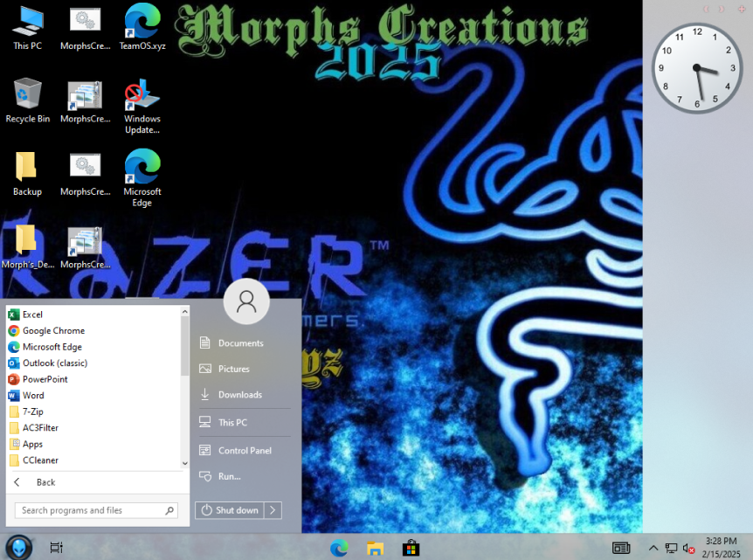
Task: Click the user account avatar picture
Action: [x=246, y=301]
